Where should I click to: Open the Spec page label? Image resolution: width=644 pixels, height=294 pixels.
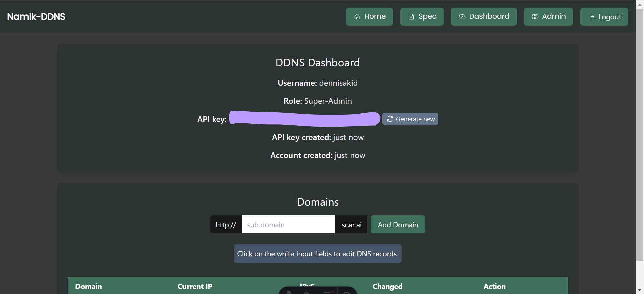point(427,17)
